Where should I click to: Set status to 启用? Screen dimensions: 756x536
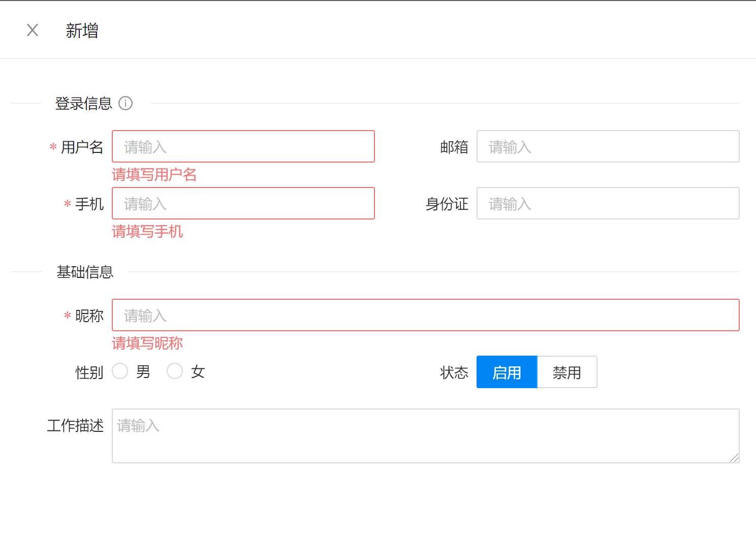[x=507, y=372]
